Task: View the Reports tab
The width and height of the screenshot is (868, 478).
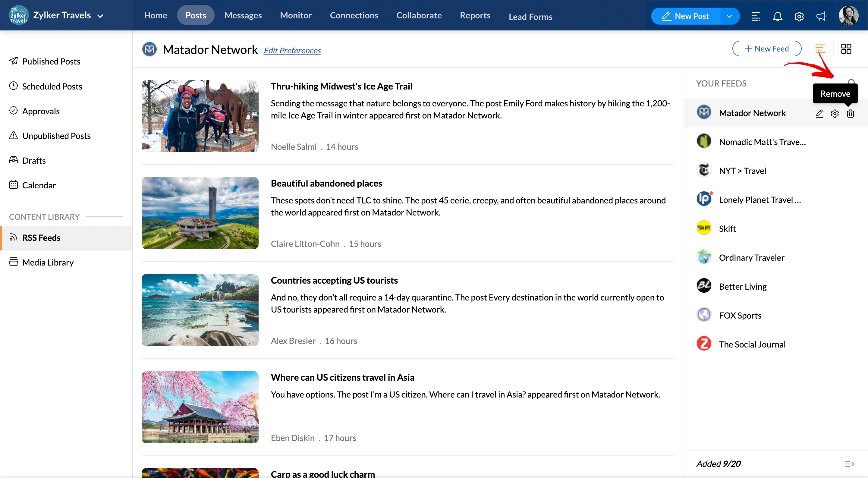Action: click(475, 15)
